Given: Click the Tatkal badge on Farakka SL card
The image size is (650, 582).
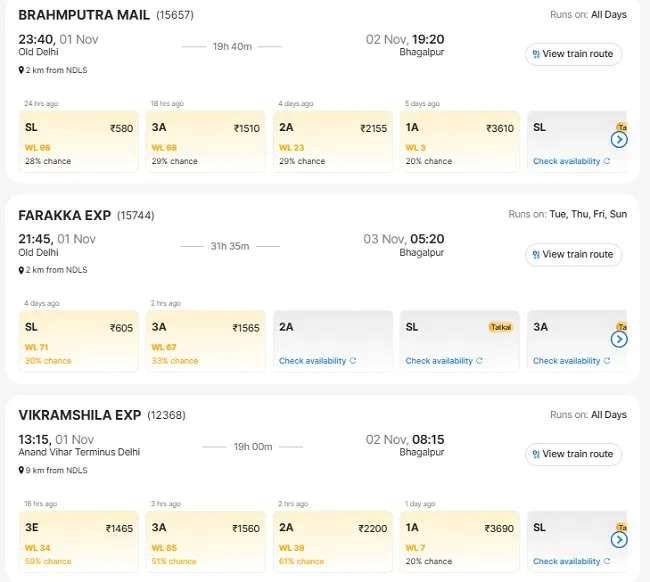Looking at the screenshot, I should pos(501,327).
